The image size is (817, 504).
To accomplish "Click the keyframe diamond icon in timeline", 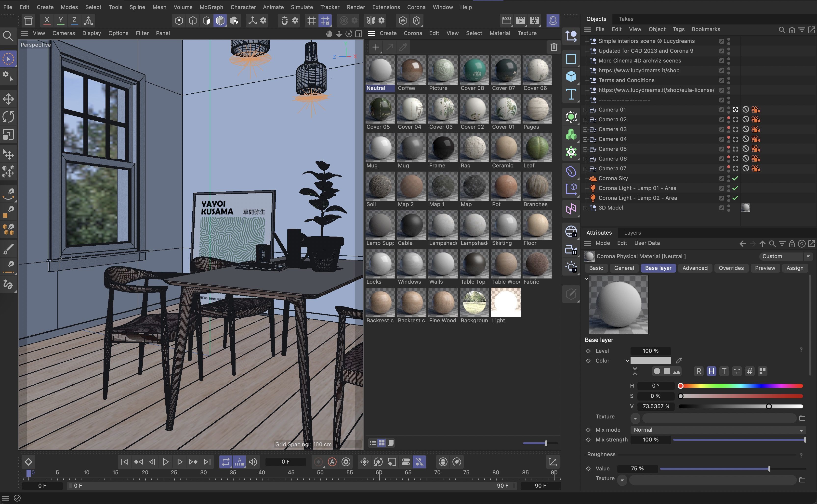I will pos(28,462).
